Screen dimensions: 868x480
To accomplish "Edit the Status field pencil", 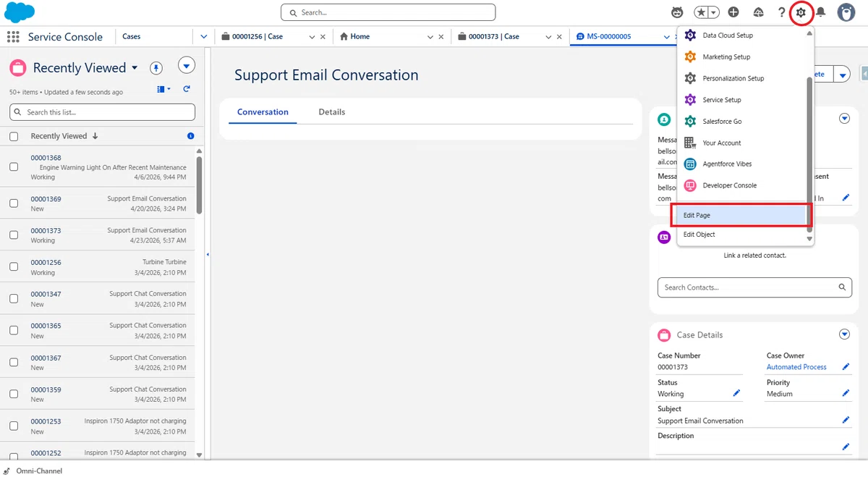I will tap(736, 393).
